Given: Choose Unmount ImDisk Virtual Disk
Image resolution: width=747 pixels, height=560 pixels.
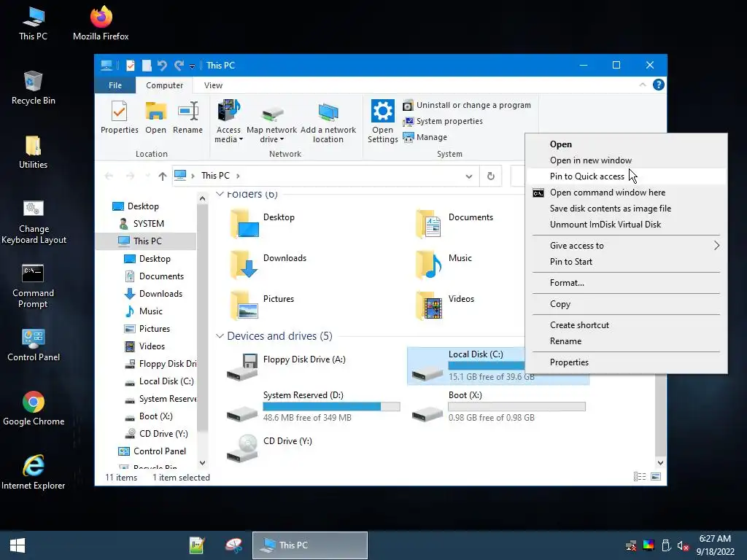Looking at the screenshot, I should [626, 225].
